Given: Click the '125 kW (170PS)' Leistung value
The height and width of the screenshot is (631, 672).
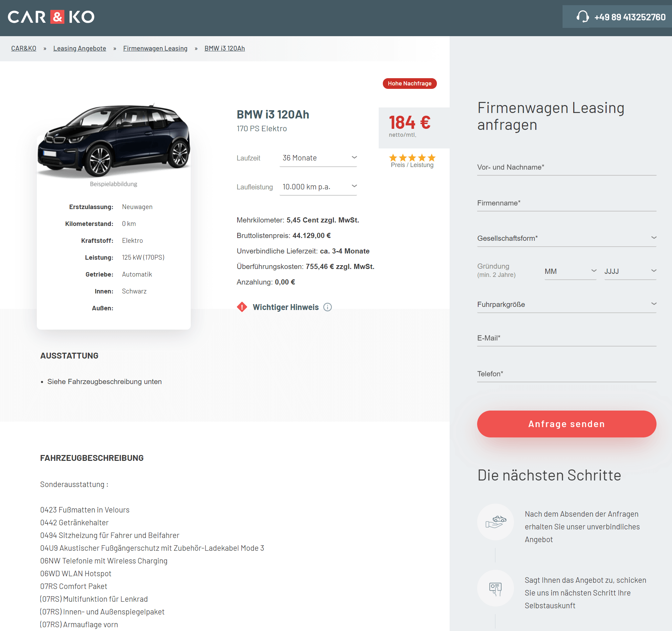Looking at the screenshot, I should point(143,257).
